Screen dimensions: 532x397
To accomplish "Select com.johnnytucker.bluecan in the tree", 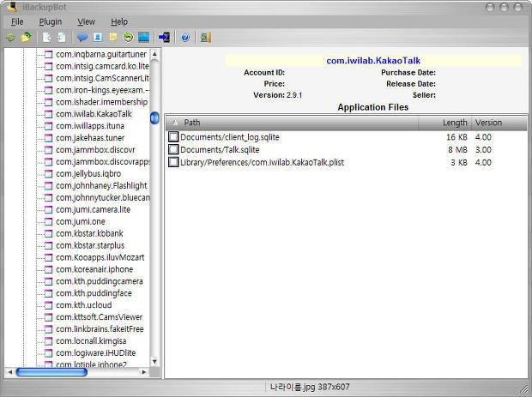I will 102,198.
